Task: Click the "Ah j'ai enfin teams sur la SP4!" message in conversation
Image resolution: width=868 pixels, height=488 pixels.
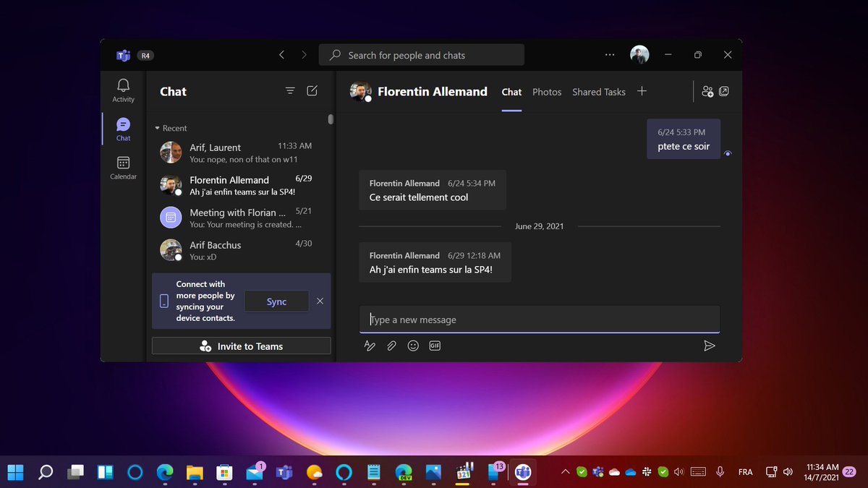Action: point(435,262)
